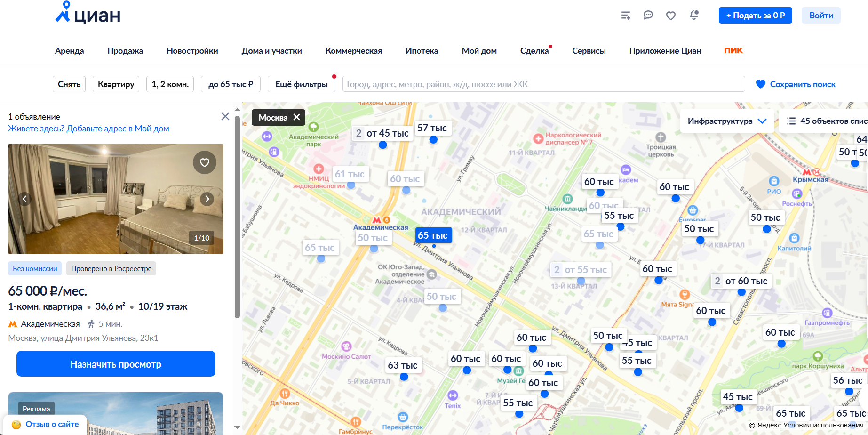
Task: Select the 56 тыс price marker
Action: (848, 380)
